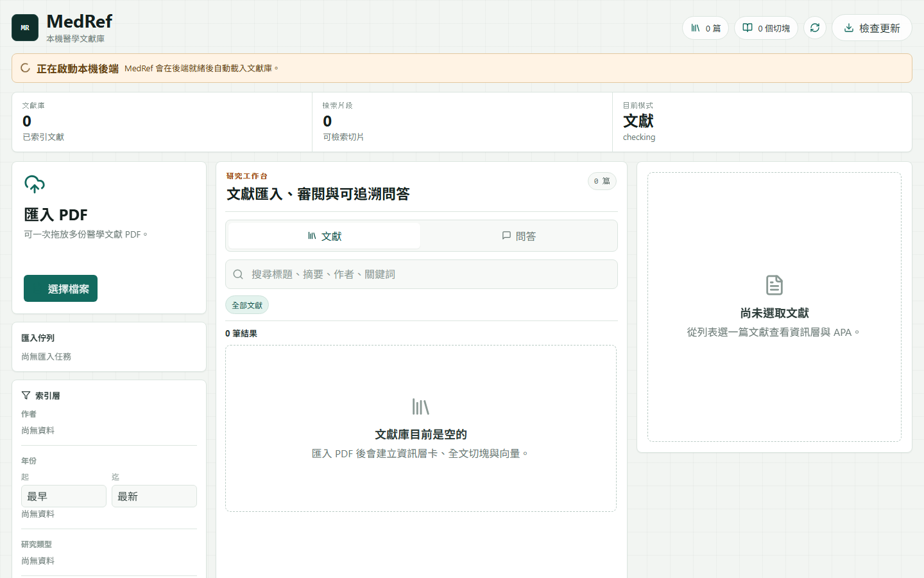
Task: Click the loading spinner icon in the banner
Action: coord(26,68)
